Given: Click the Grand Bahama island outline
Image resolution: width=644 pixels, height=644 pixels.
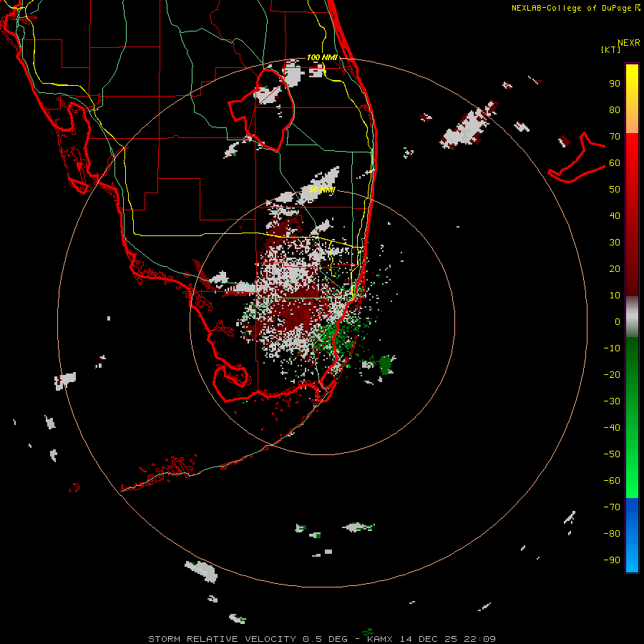Looking at the screenshot, I should tap(577, 158).
